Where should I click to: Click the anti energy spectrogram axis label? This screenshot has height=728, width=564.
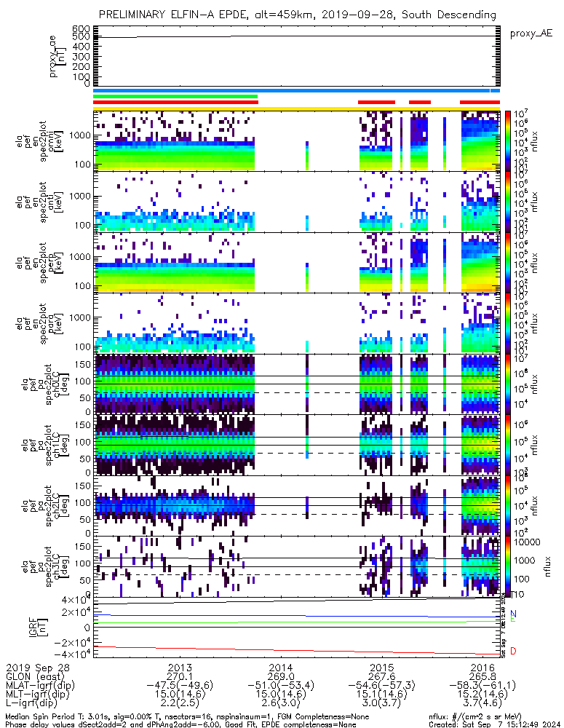point(38,202)
